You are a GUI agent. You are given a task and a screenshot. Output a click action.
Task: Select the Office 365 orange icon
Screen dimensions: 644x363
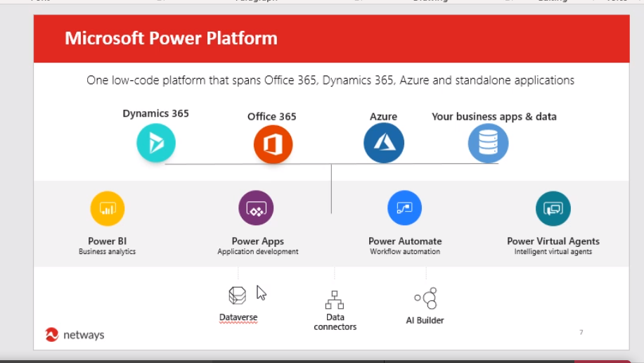point(273,145)
